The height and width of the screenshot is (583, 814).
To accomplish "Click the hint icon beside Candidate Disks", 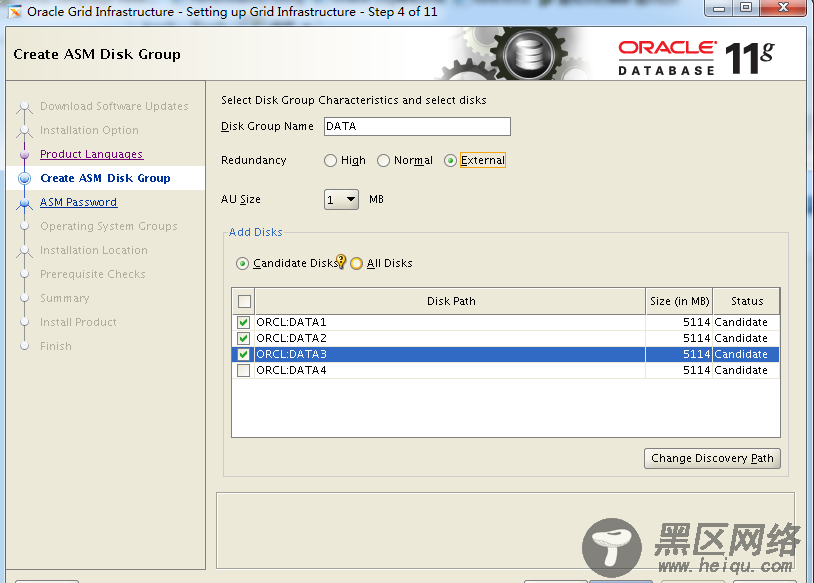I will (341, 261).
